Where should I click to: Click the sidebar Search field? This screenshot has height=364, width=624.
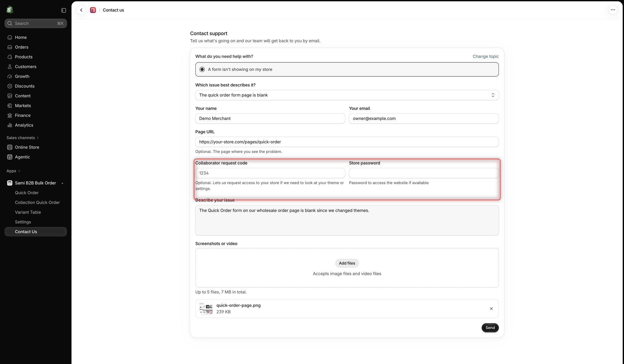[36, 23]
